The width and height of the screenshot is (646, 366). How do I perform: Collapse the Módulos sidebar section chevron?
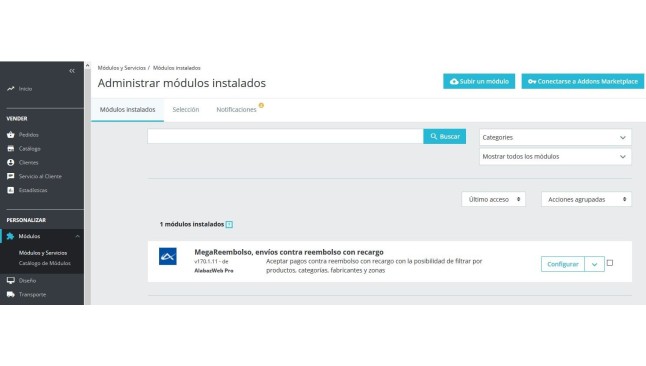point(77,236)
